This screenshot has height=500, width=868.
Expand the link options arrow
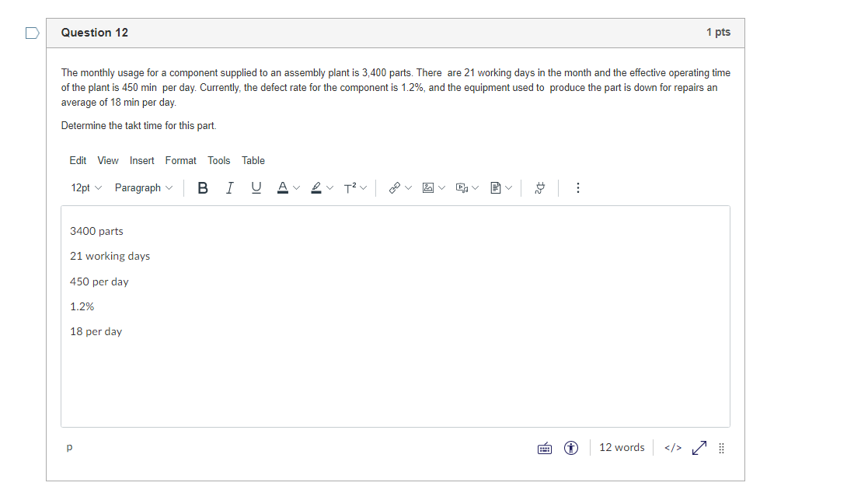click(x=409, y=187)
